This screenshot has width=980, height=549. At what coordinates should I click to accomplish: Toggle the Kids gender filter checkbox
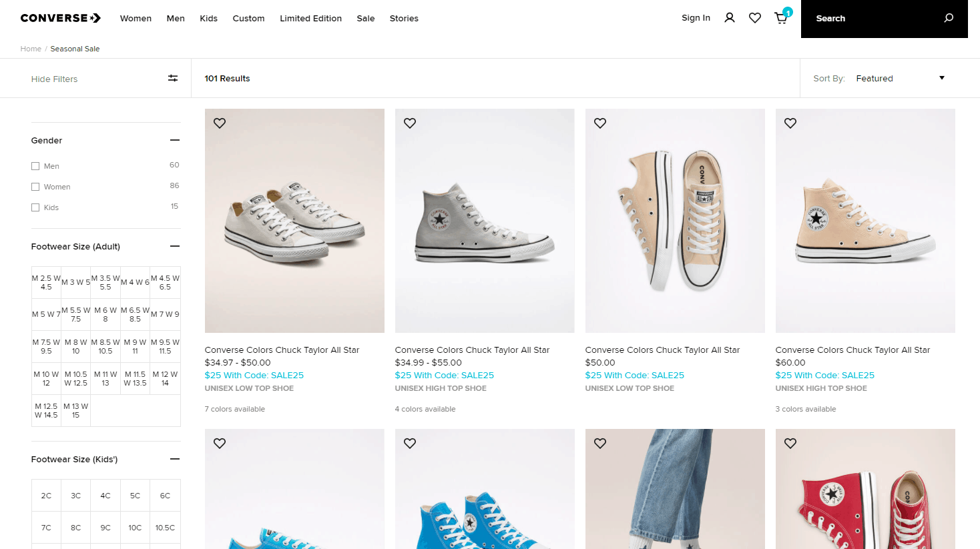(x=35, y=207)
